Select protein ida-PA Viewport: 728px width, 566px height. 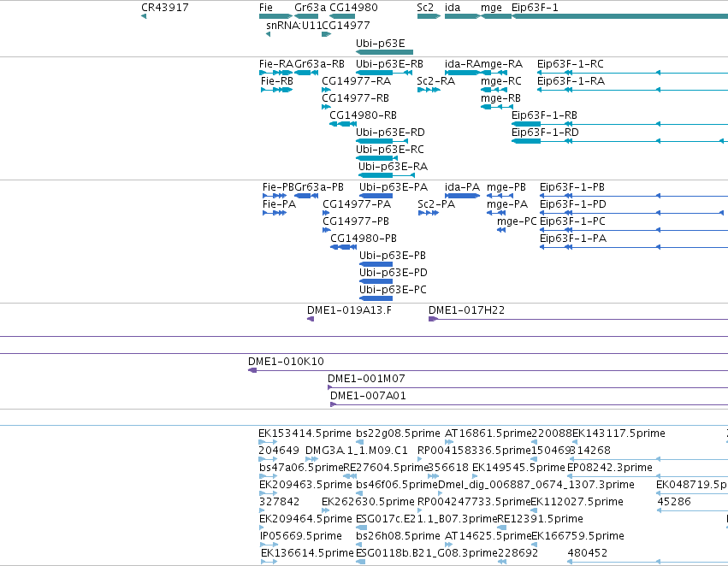(463, 187)
